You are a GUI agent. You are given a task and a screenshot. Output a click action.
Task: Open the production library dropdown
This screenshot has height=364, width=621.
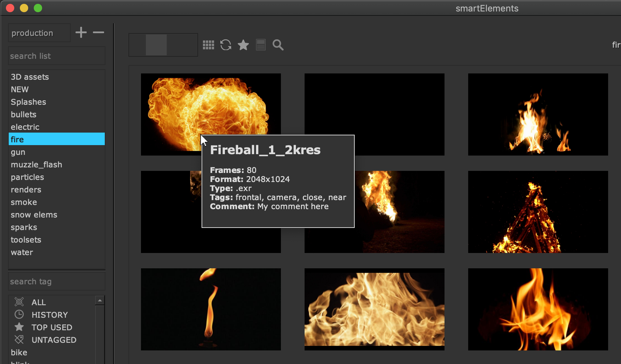coord(39,33)
